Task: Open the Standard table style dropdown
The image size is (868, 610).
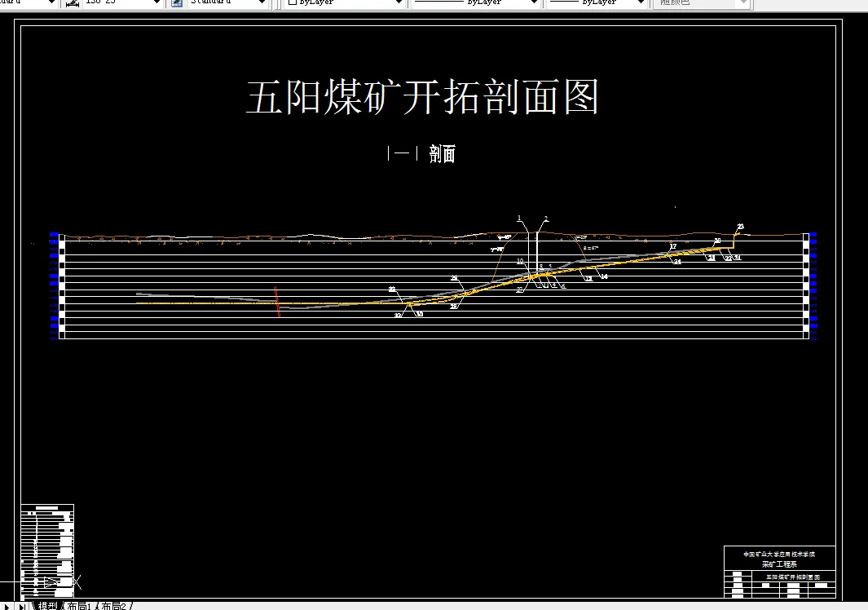Action: click(262, 2)
